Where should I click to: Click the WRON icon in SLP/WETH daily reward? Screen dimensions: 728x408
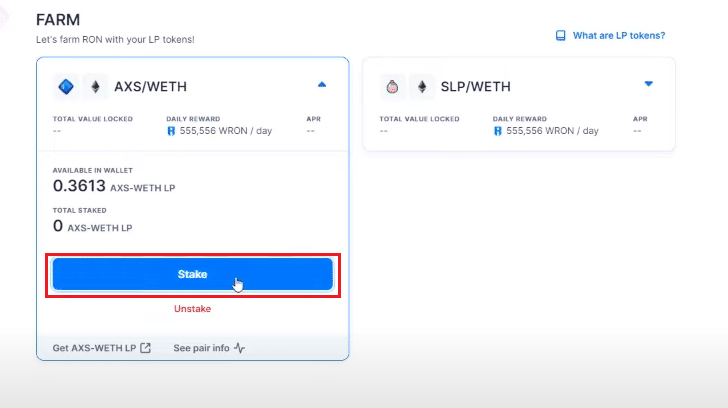(x=498, y=131)
